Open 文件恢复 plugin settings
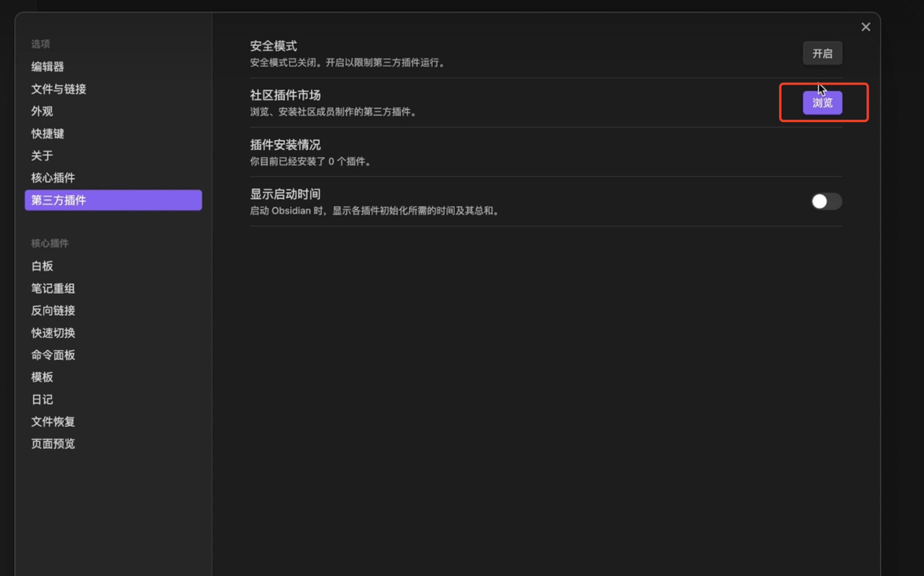Viewport: 924px width, 576px height. (x=53, y=422)
